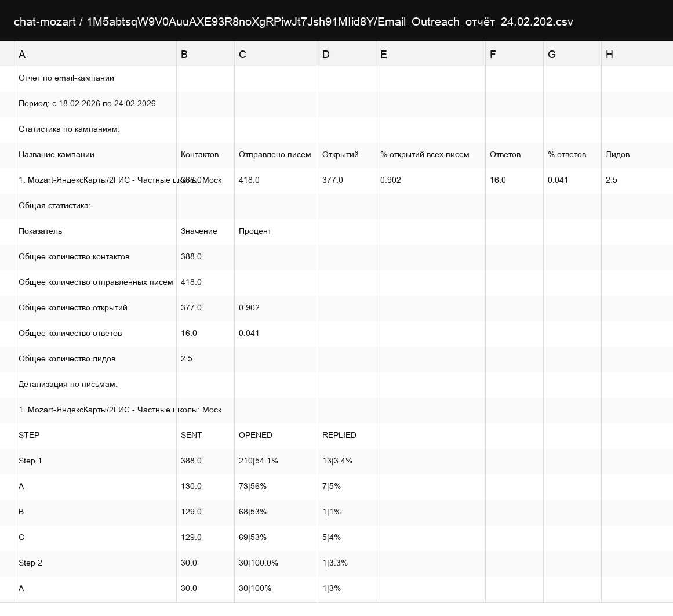Screen dimensions: 673x616
Task: Click the 'Процент' cell
Action: tap(276, 231)
